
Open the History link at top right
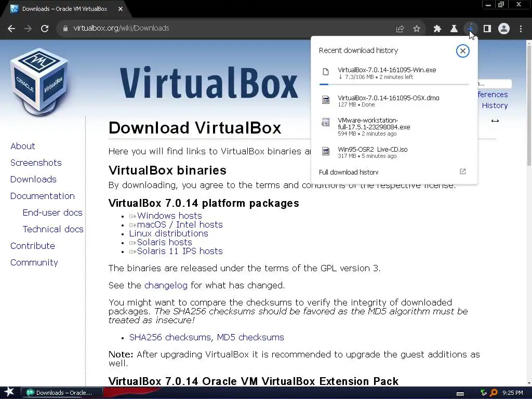pos(495,105)
